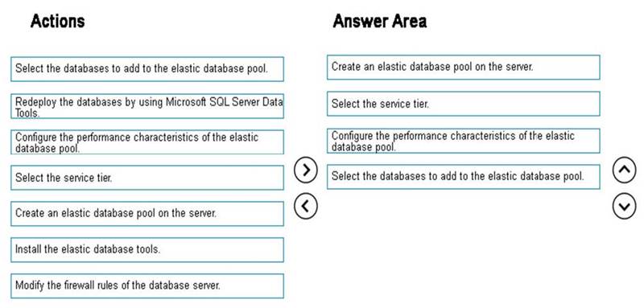Select 'Configure the performance characteristics' in Actions list
This screenshot has width=644, height=308.
tap(147, 142)
